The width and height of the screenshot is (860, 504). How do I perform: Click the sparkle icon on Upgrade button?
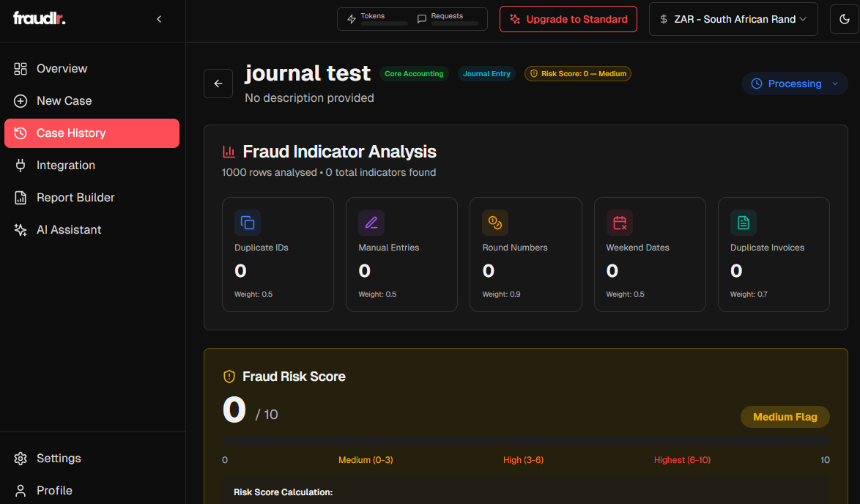click(514, 19)
